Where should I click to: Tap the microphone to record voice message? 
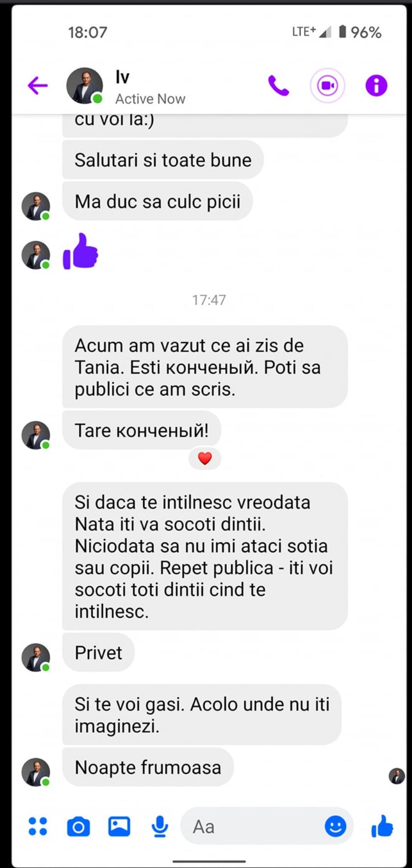(x=160, y=826)
